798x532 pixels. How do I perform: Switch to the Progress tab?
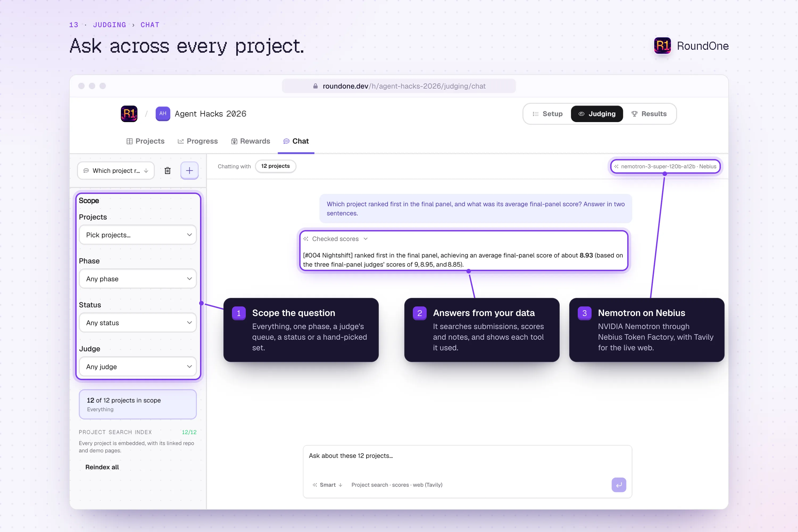click(198, 141)
